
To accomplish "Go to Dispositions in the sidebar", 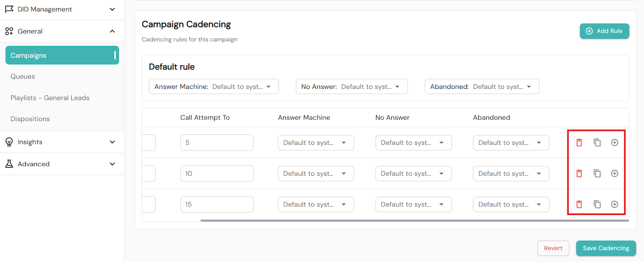I will [30, 119].
